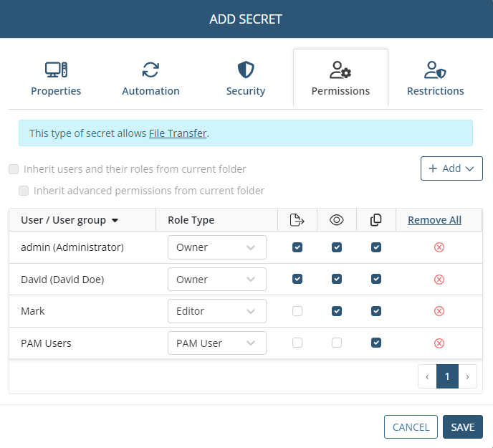The image size is (493, 448).
Task: Click the Remove All link
Action: (x=434, y=220)
